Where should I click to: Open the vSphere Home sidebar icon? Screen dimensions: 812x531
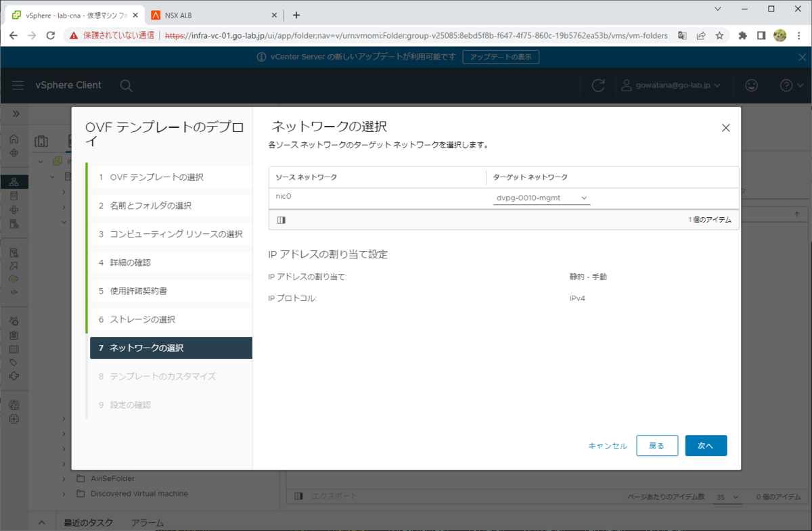click(14, 139)
